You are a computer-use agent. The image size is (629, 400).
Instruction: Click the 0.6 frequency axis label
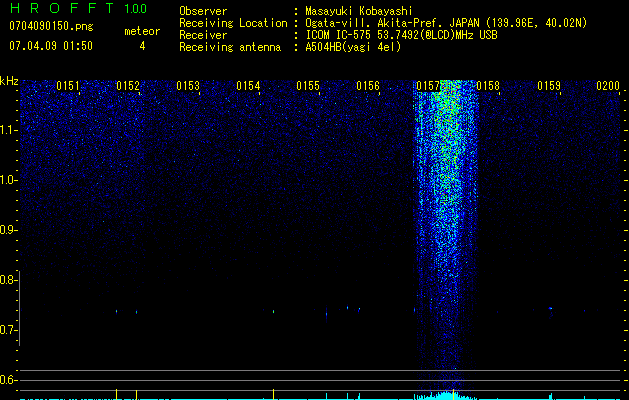tap(7, 380)
